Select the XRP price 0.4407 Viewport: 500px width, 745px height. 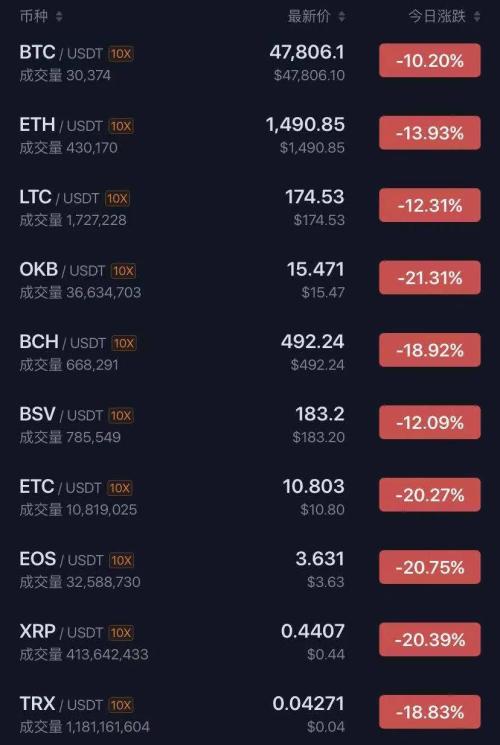pos(312,631)
